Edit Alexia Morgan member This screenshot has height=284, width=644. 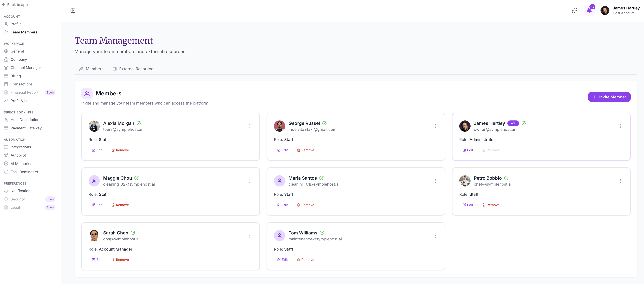pyautogui.click(x=97, y=150)
